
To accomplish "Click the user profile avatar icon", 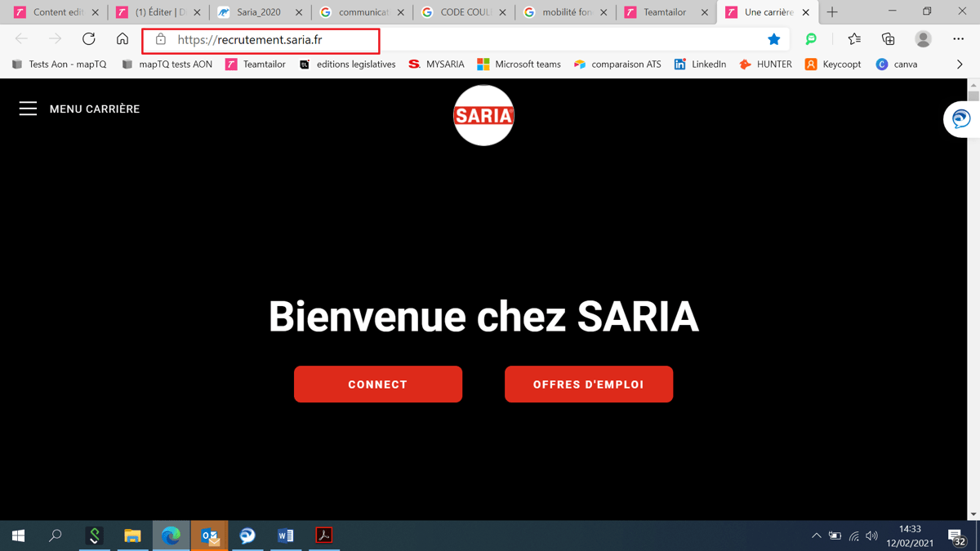I will click(923, 39).
